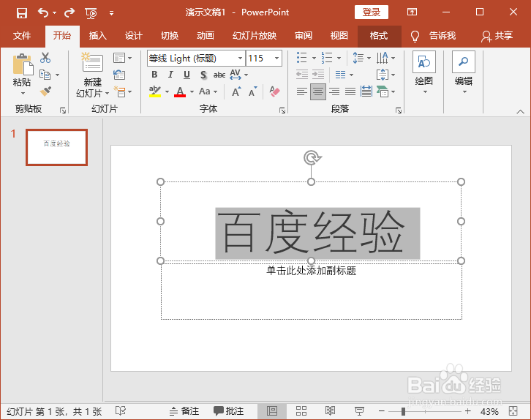Image resolution: width=531 pixels, height=420 pixels.
Task: Click the 共享 share button
Action: (497, 36)
